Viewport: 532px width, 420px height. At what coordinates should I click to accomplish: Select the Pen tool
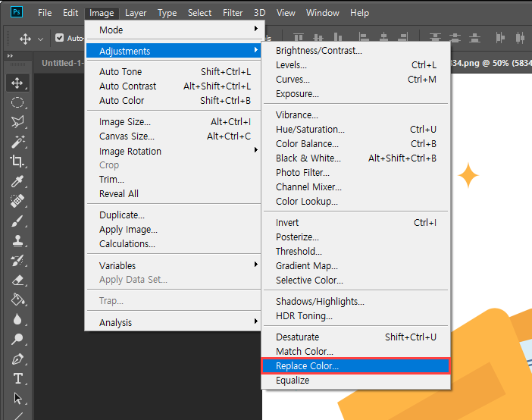[17, 359]
